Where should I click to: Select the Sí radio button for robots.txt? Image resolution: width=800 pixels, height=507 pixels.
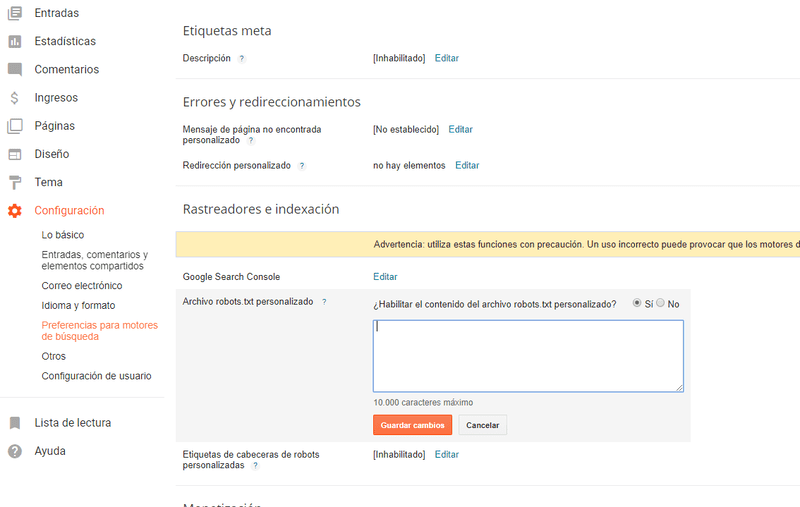pos(637,303)
